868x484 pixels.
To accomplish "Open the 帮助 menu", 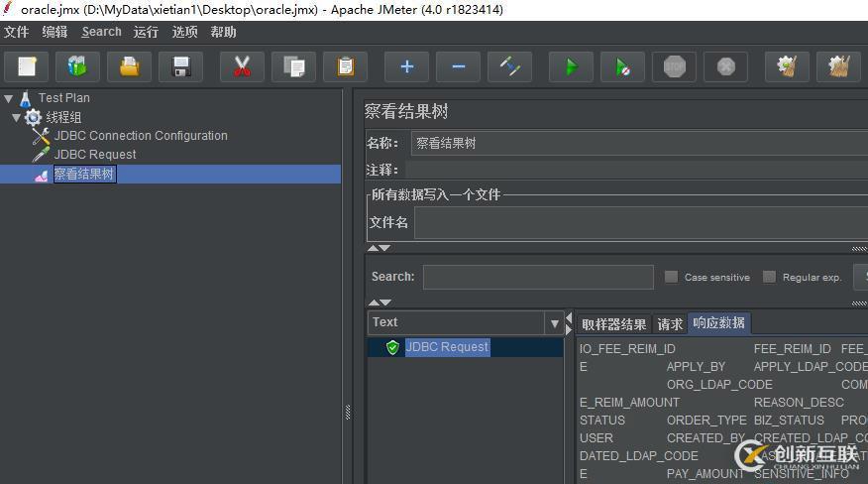I will (x=223, y=32).
